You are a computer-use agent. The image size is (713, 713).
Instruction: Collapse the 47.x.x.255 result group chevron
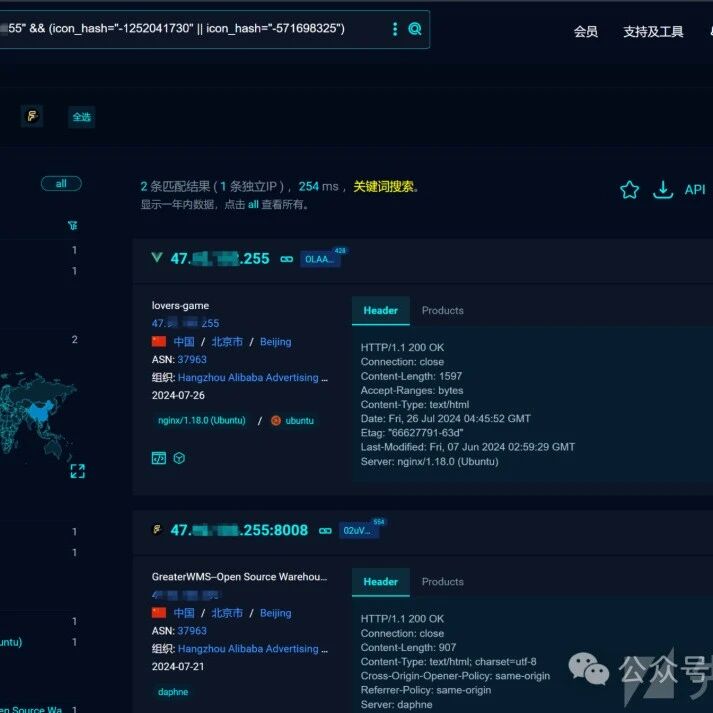coord(157,257)
